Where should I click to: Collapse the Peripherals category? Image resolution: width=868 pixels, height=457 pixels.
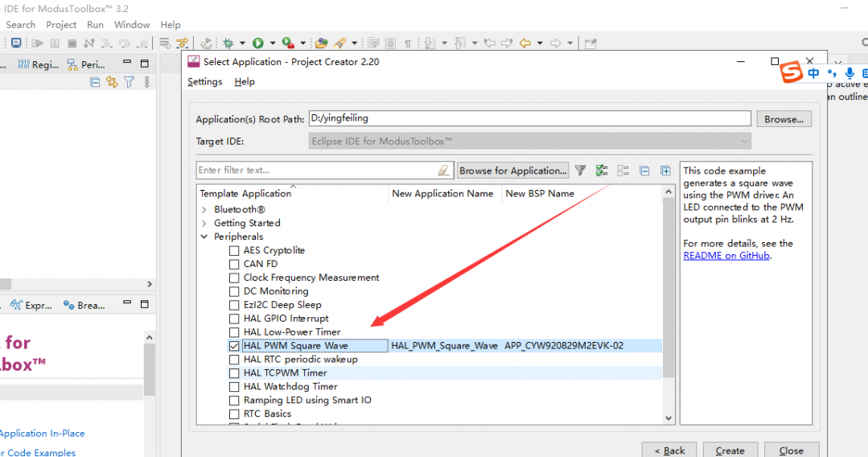(204, 237)
